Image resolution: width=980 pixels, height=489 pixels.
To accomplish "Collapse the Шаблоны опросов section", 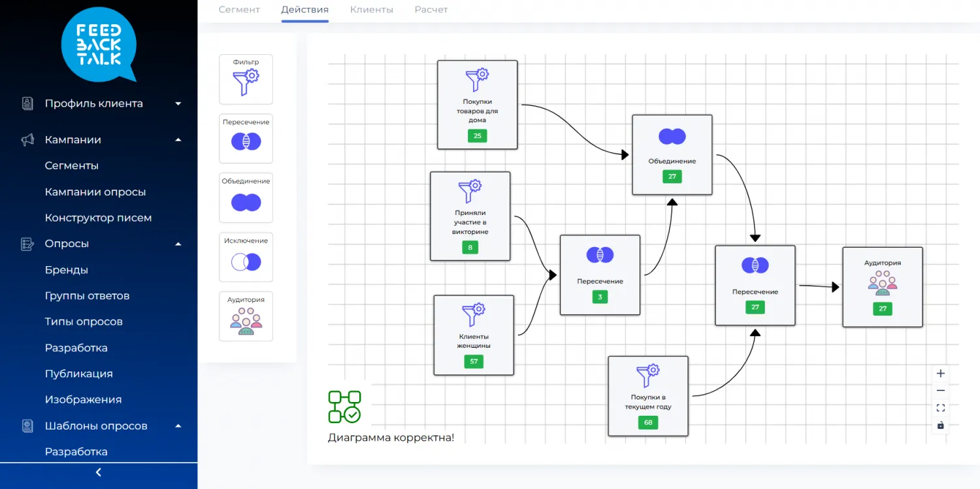I will pos(178,426).
